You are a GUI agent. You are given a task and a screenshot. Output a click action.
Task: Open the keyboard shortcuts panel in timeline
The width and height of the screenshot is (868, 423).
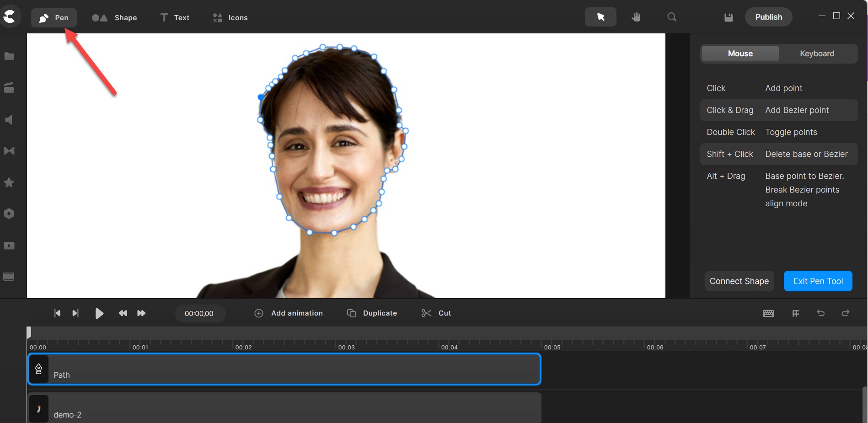tap(768, 313)
